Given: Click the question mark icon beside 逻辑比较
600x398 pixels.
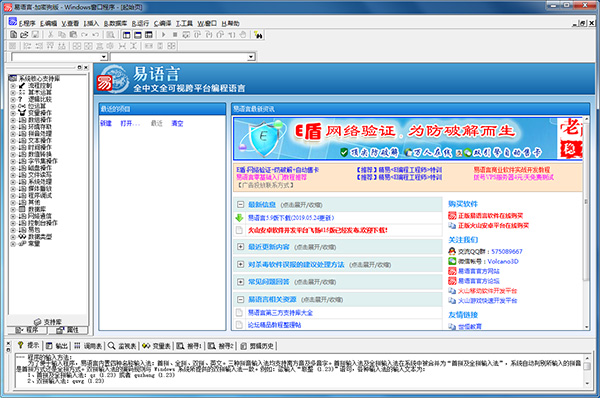Looking at the screenshot, I should coord(21,99).
